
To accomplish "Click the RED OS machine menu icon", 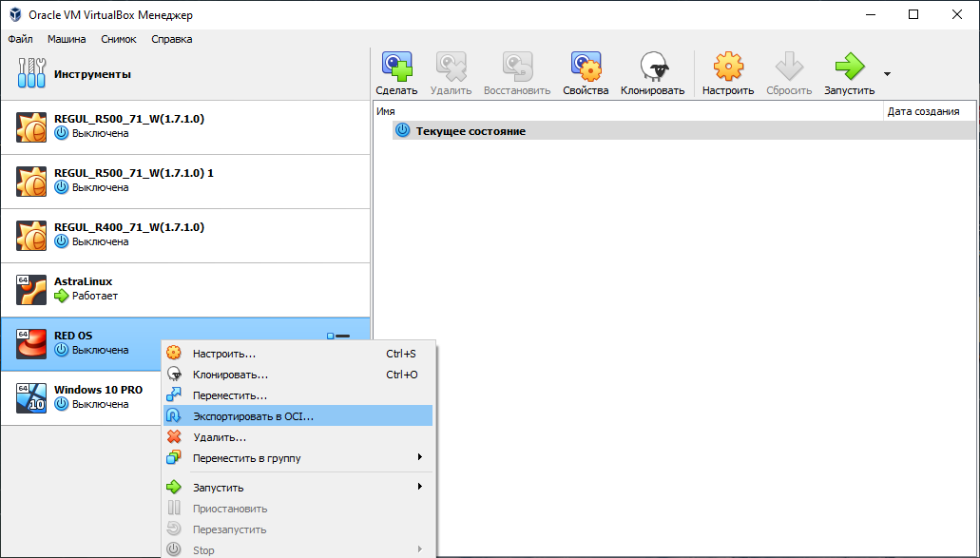I will pos(338,336).
